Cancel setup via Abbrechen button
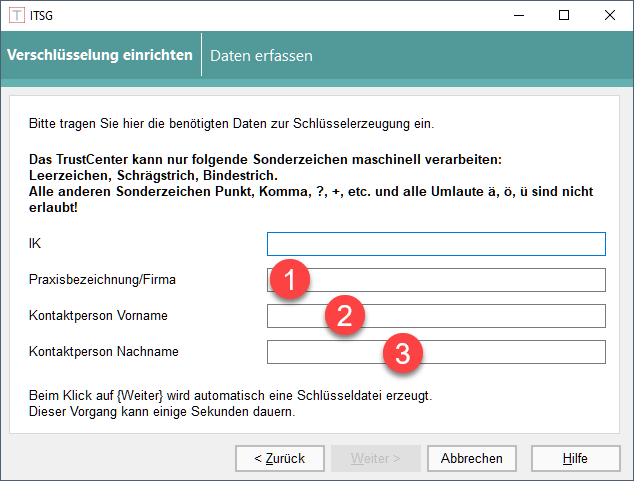The image size is (634, 481). pos(472,458)
